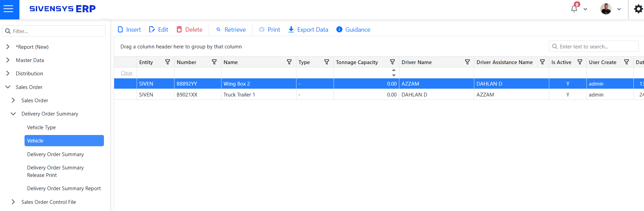The image size is (644, 211).
Task: Focus the sidebar Filter input
Action: point(54,31)
